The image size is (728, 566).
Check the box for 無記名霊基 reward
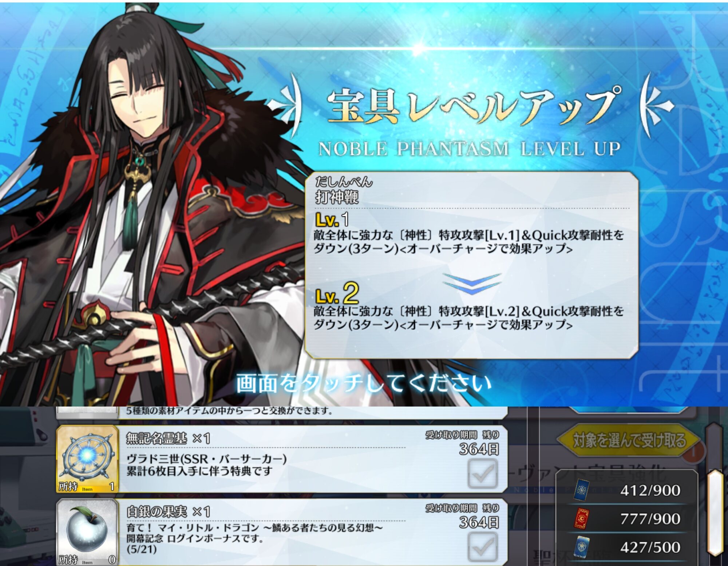tap(483, 473)
